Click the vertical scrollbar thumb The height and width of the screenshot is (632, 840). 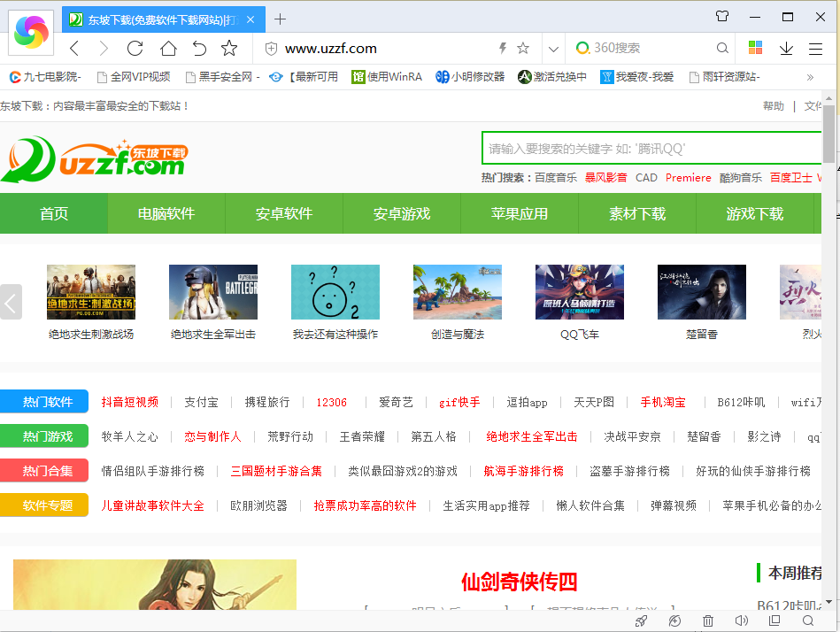pos(828,133)
